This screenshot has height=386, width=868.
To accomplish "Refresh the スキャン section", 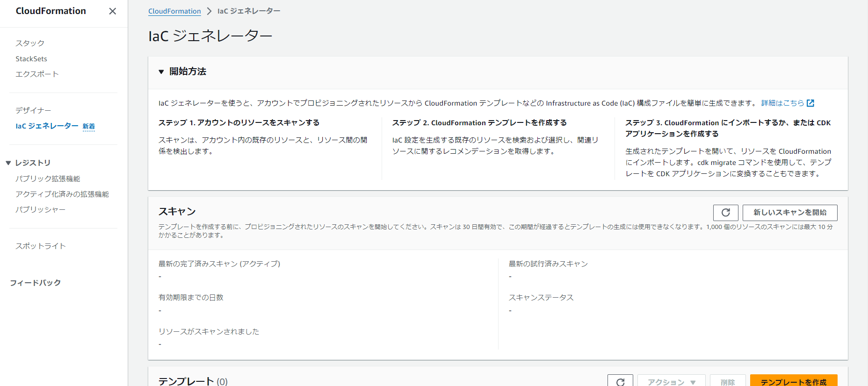I will 726,213.
